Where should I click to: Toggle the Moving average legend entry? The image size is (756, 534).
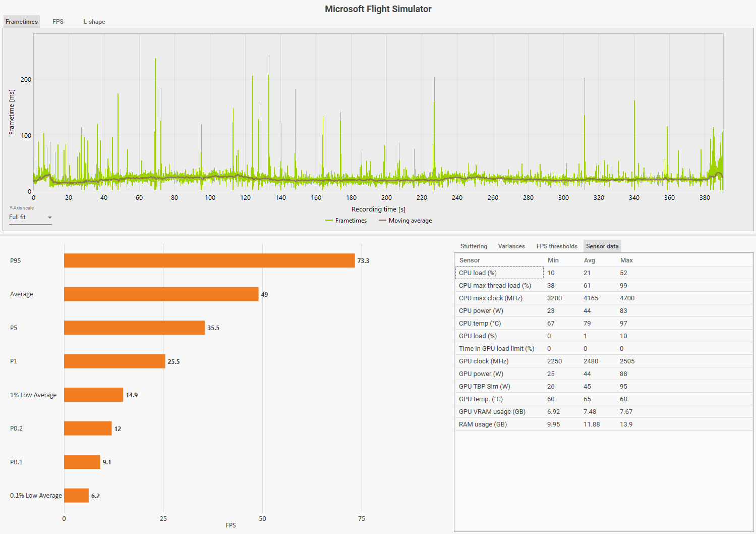pos(405,221)
